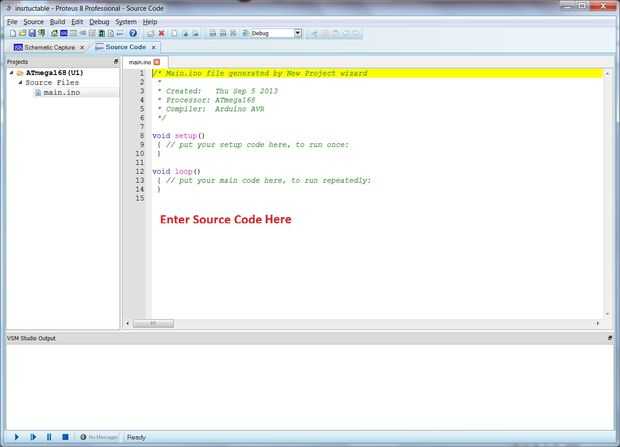Open the Debug build configuration dropdown
Viewport: 620px width, 447px height.
pyautogui.click(x=298, y=33)
